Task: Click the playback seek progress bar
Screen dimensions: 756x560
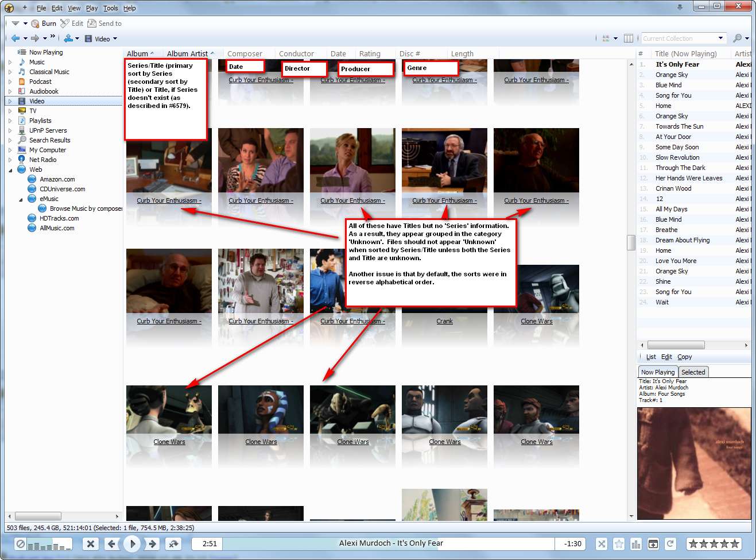Action: (x=388, y=543)
